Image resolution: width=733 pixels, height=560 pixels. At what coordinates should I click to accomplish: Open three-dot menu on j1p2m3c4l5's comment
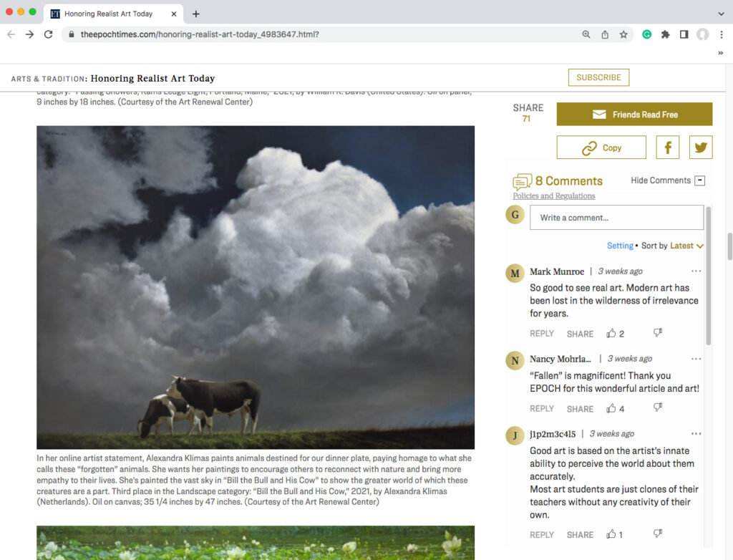tap(696, 433)
